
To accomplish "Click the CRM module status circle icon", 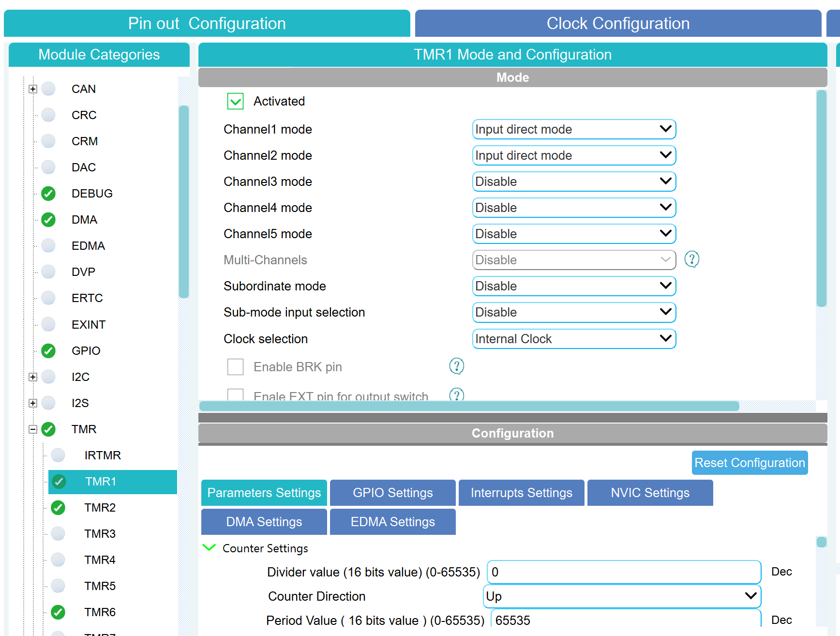I will click(x=48, y=141).
